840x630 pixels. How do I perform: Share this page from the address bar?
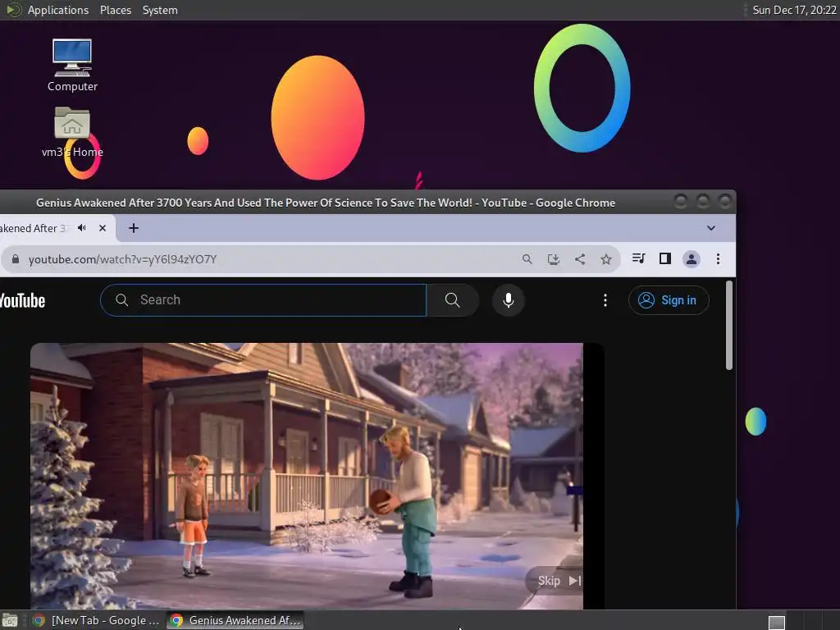580,259
